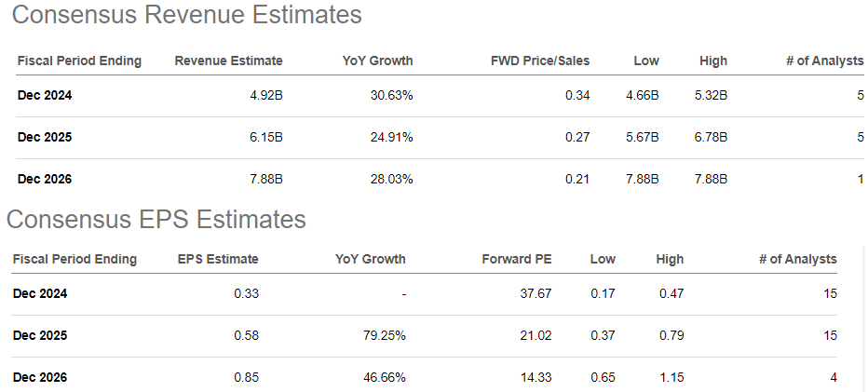Sort by the Revenue Estimate column header

coord(228,61)
